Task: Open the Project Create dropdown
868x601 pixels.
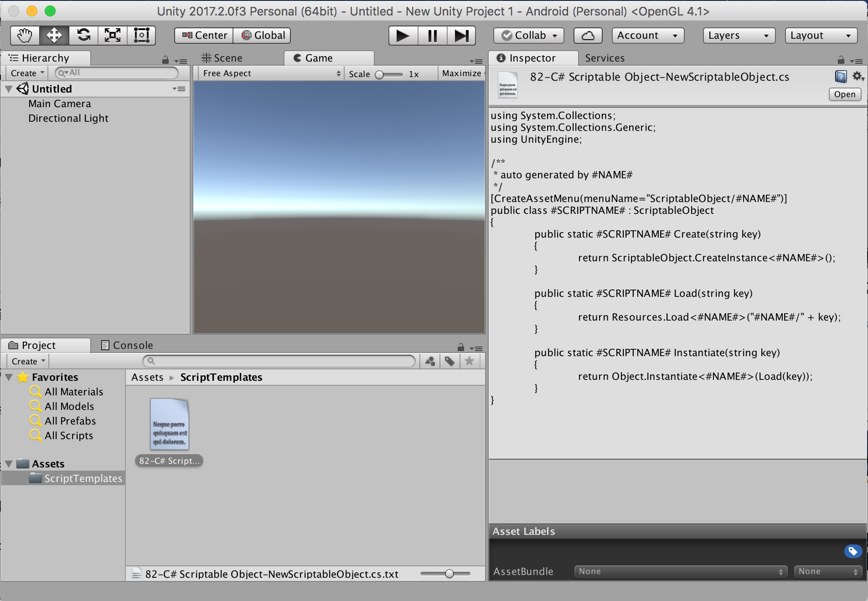Action: (29, 361)
